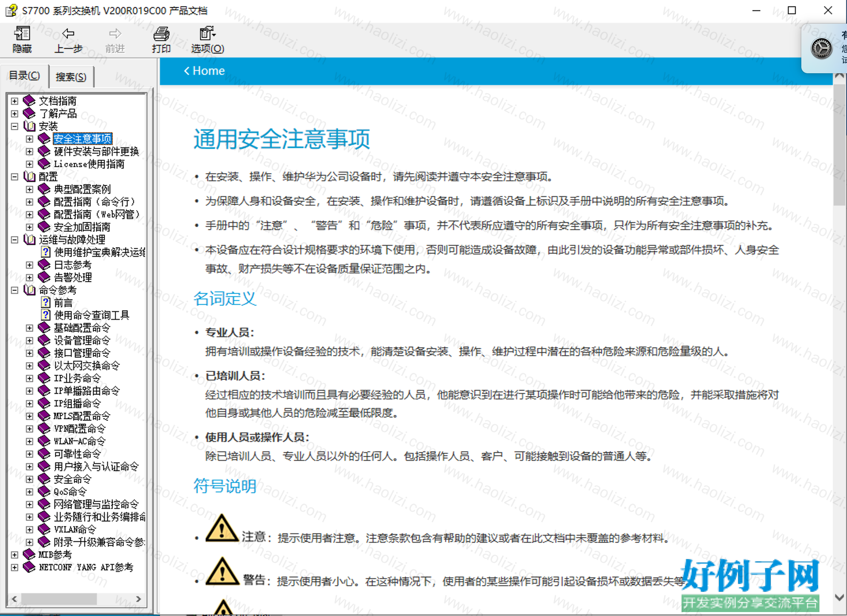847x616 pixels.
Task: Click the book icon beside 了解产品
Action: tap(29, 113)
